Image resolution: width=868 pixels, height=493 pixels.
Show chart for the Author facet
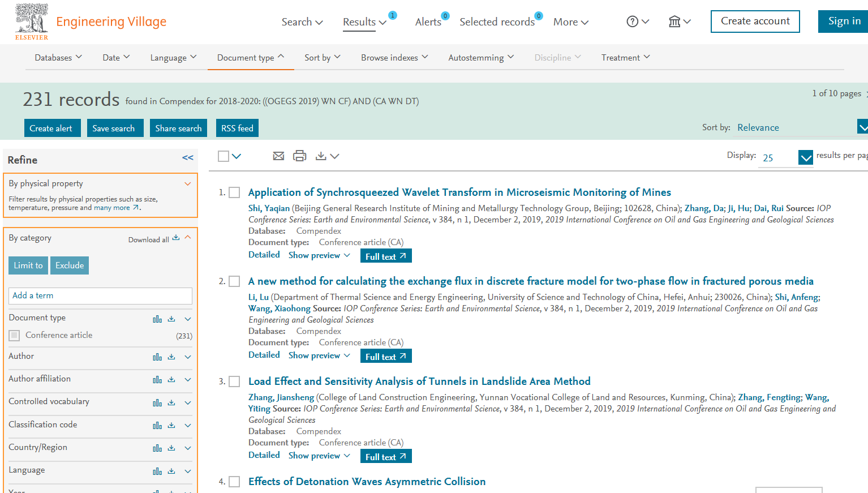coord(157,357)
